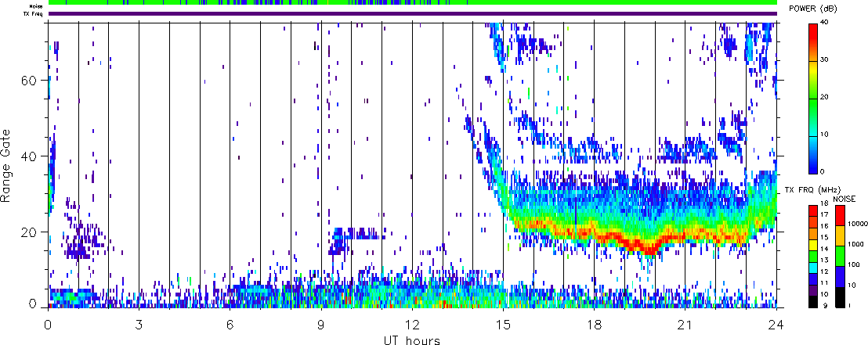
Task: Click the '18' tick on the UT hours axis
Action: pyautogui.click(x=594, y=324)
